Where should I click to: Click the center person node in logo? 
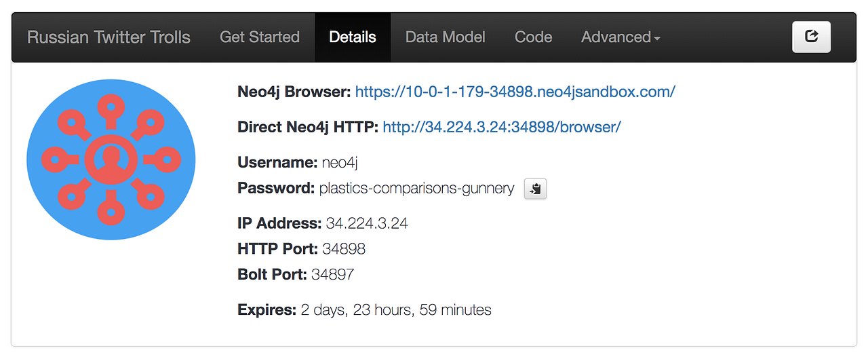111,159
